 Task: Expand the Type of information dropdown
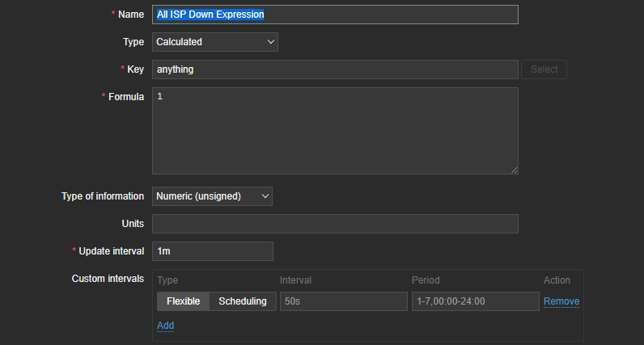(x=212, y=196)
